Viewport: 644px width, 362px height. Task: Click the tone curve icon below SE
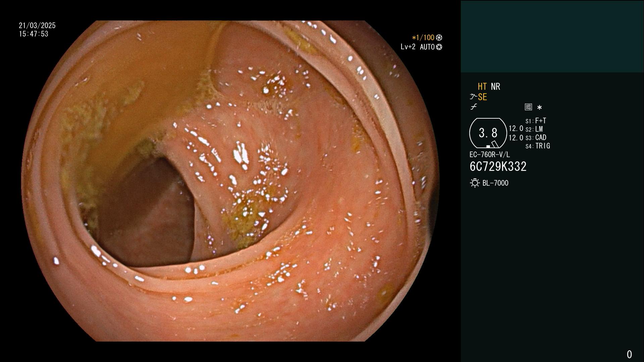pyautogui.click(x=474, y=107)
